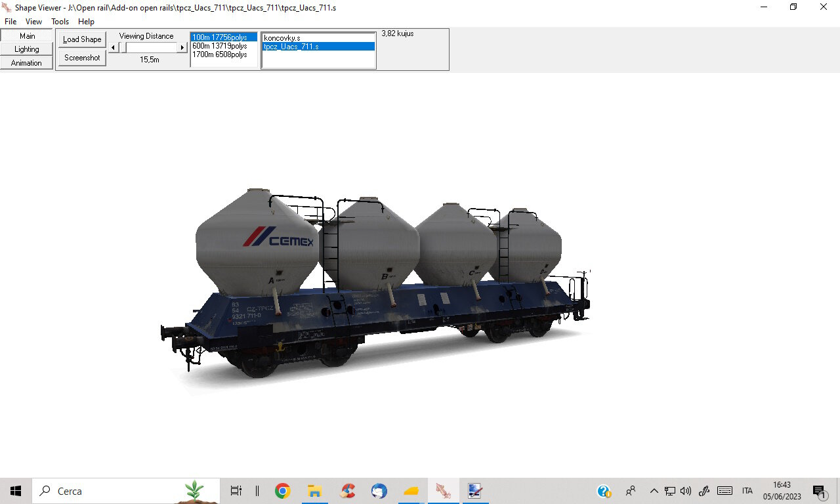The height and width of the screenshot is (504, 840).
Task: Open the notification center icon
Action: [819, 491]
